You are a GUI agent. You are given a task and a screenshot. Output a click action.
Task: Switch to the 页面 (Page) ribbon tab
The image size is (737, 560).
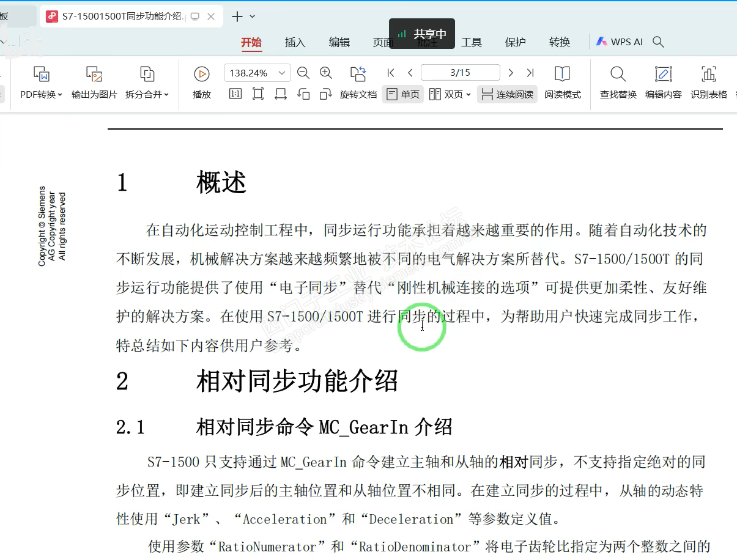(383, 42)
